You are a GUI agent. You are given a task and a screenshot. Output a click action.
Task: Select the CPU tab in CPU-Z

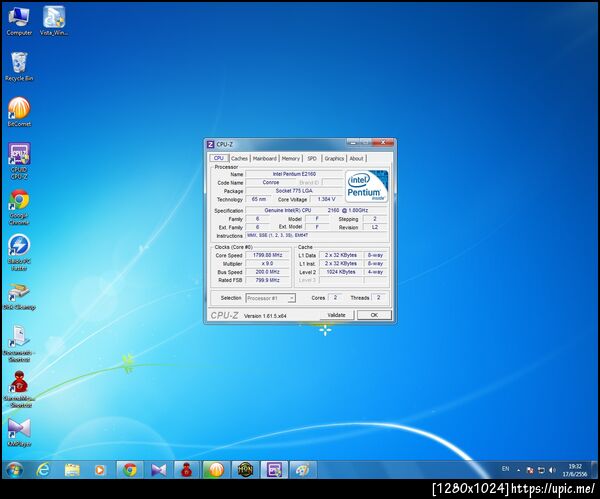click(219, 158)
